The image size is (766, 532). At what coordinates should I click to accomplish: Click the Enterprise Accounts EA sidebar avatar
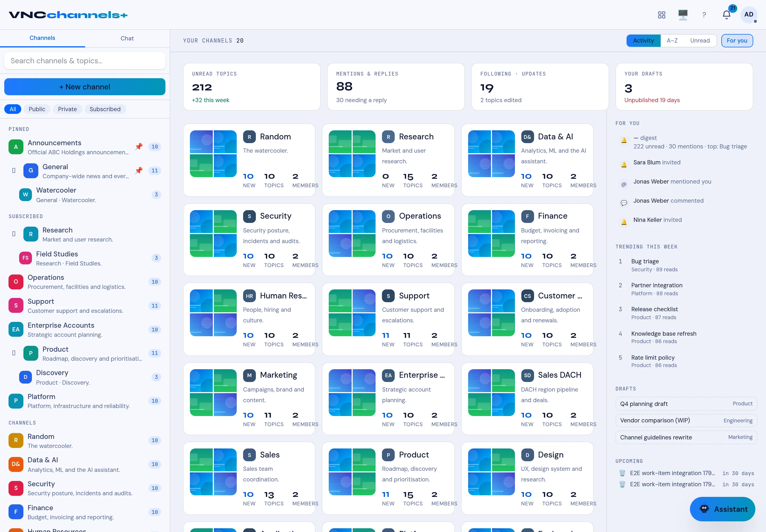16,329
